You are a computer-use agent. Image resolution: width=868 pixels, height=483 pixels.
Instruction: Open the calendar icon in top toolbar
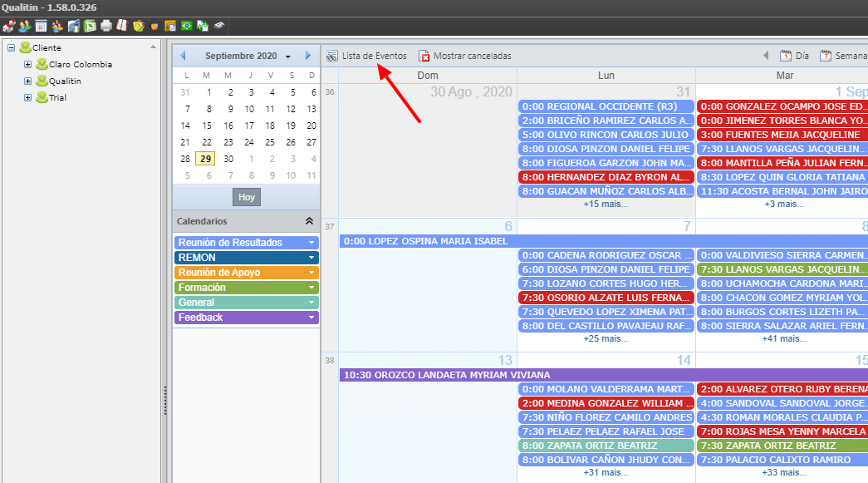pyautogui.click(x=41, y=26)
